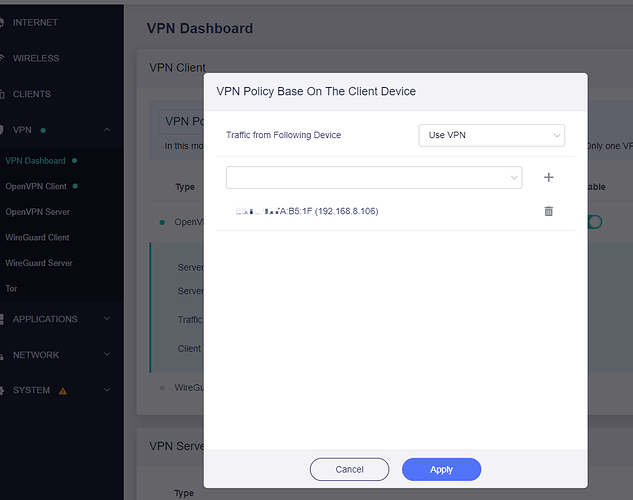Delete the 192.168.8.106 device entry
This screenshot has height=500, width=633.
point(548,211)
